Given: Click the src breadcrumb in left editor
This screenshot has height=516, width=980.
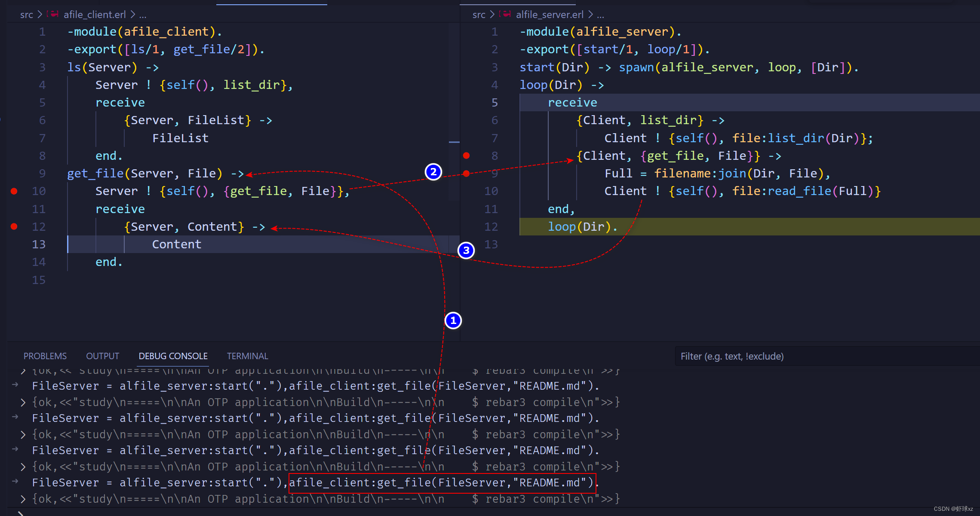Looking at the screenshot, I should 27,15.
